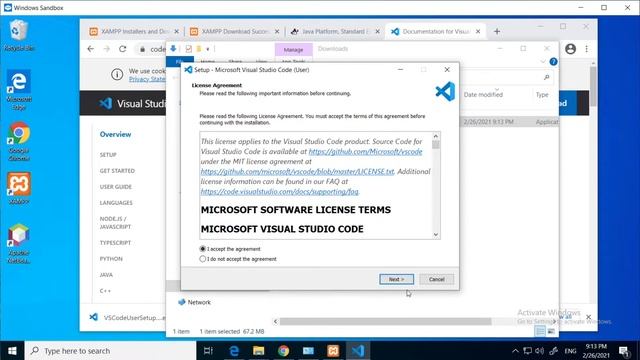640x360 pixels.
Task: Open the XAMPP taskbar icon
Action: pyautogui.click(x=333, y=351)
